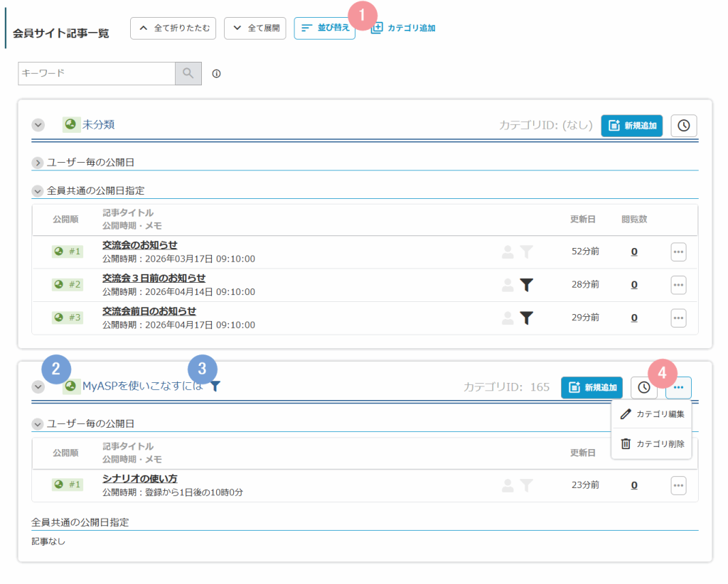Click filter icon next to MyASPを使いこなすには title
This screenshot has width=728, height=584.
[x=215, y=386]
